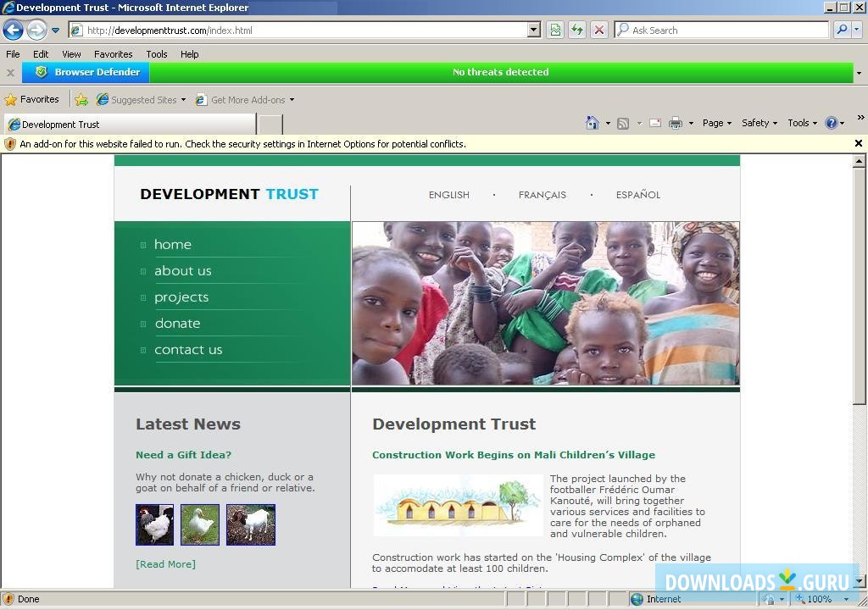The width and height of the screenshot is (868, 610).
Task: Go back with the Back arrow button
Action: (x=14, y=30)
